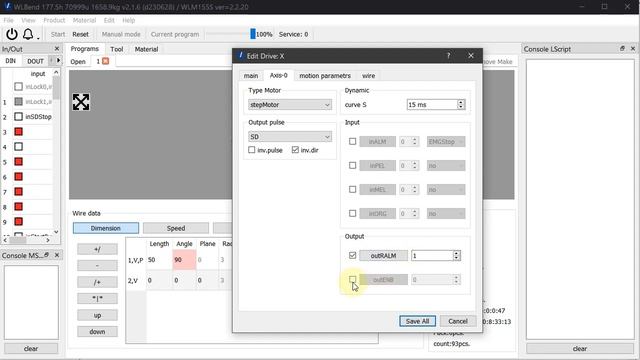Open the Material tab in main window
Screen dimensions: 640x360
(146, 49)
